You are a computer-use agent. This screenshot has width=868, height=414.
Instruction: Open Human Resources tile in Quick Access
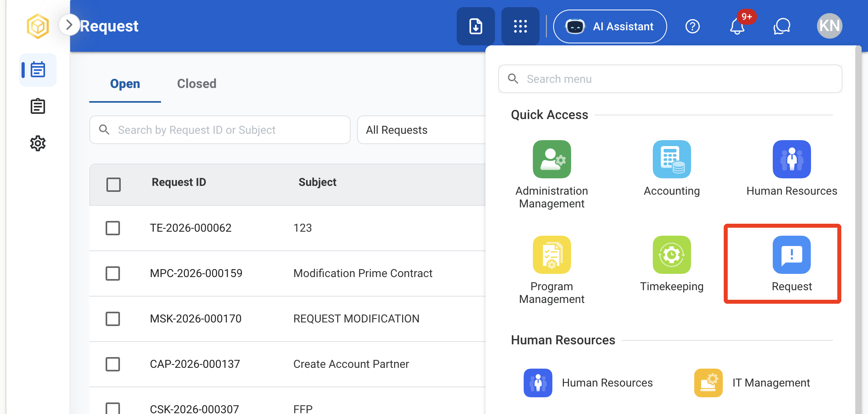point(792,168)
